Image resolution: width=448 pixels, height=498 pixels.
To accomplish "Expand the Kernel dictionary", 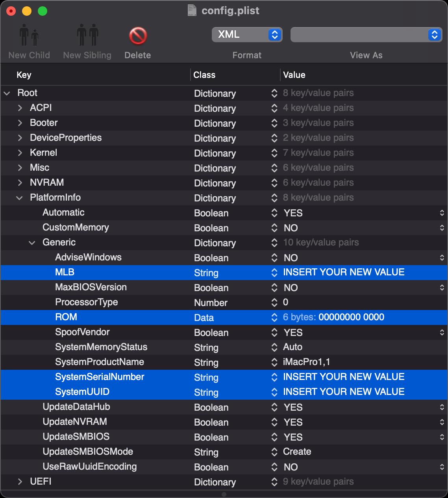I will click(x=20, y=153).
